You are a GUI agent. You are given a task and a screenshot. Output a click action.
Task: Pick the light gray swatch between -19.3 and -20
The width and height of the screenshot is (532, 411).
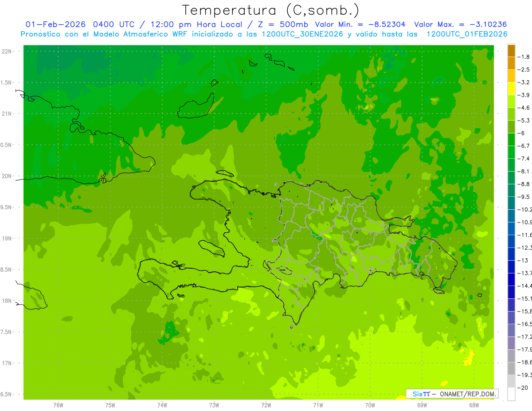click(x=511, y=381)
